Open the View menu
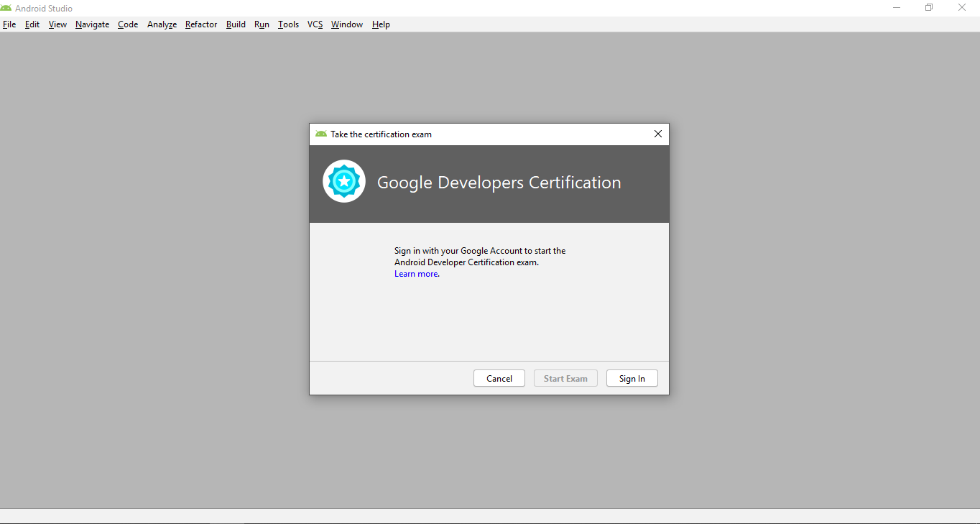This screenshot has width=980, height=524. coord(57,24)
